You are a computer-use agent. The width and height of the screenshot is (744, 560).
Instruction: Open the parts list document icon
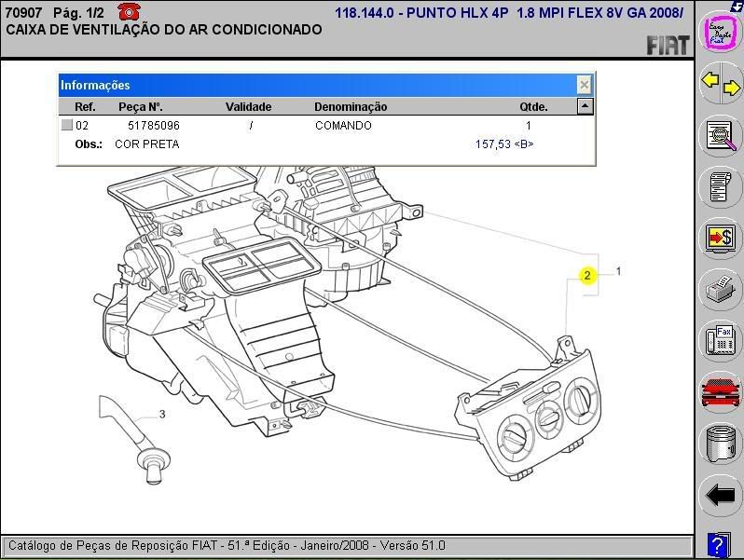pyautogui.click(x=721, y=187)
